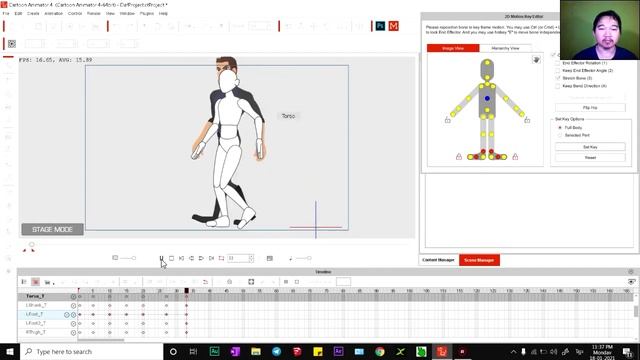Toggle the Stretch Bone checkbox

tap(558, 78)
